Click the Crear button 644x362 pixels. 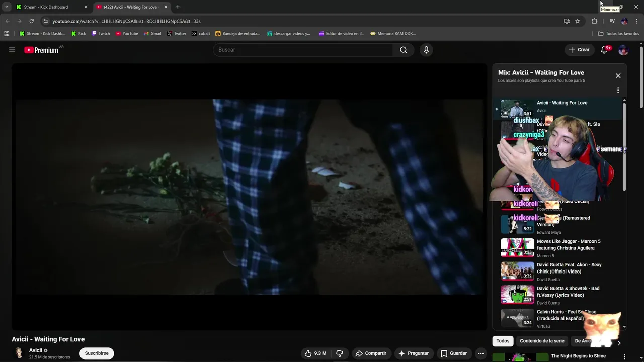(579, 50)
